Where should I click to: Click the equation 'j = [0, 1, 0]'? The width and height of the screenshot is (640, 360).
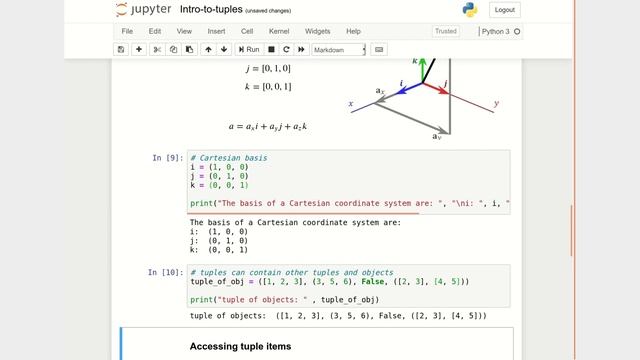click(x=268, y=68)
